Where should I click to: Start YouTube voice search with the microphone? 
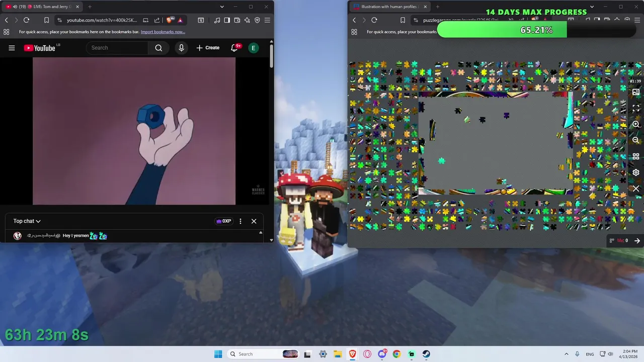click(x=181, y=48)
